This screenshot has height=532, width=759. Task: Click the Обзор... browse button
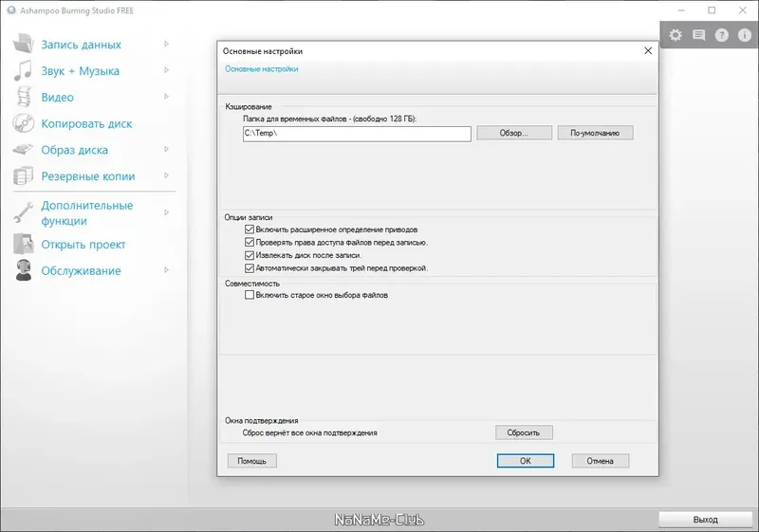pos(514,133)
